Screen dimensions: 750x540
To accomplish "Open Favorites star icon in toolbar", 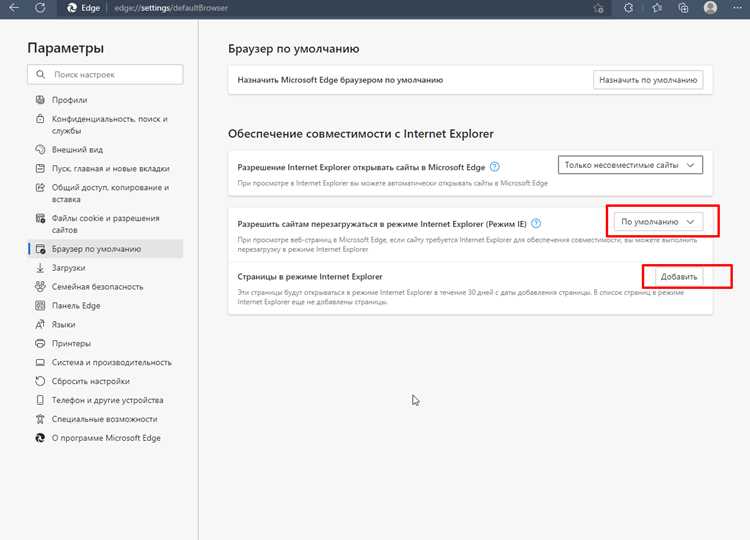I will click(656, 8).
